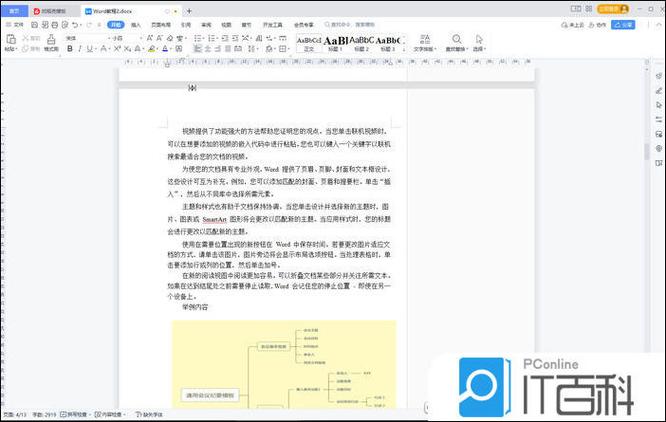Click the Format Painter brush icon

(x=51, y=39)
